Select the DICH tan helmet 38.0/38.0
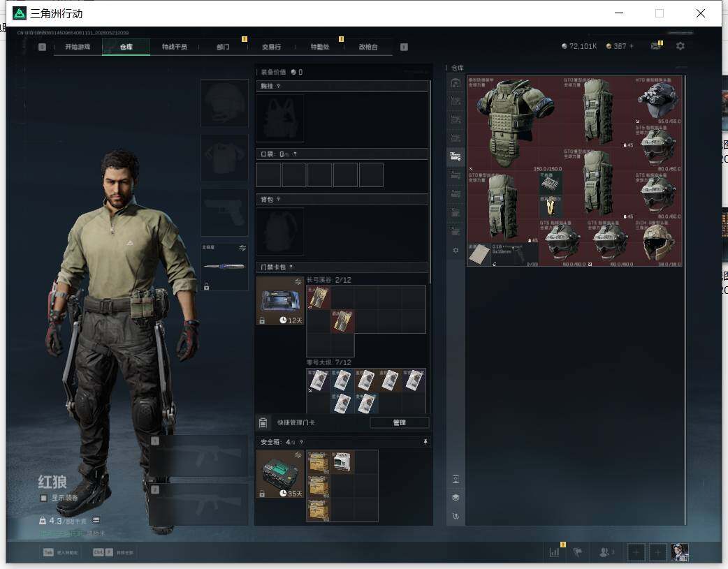Image resolution: width=728 pixels, height=569 pixels. pos(658,242)
